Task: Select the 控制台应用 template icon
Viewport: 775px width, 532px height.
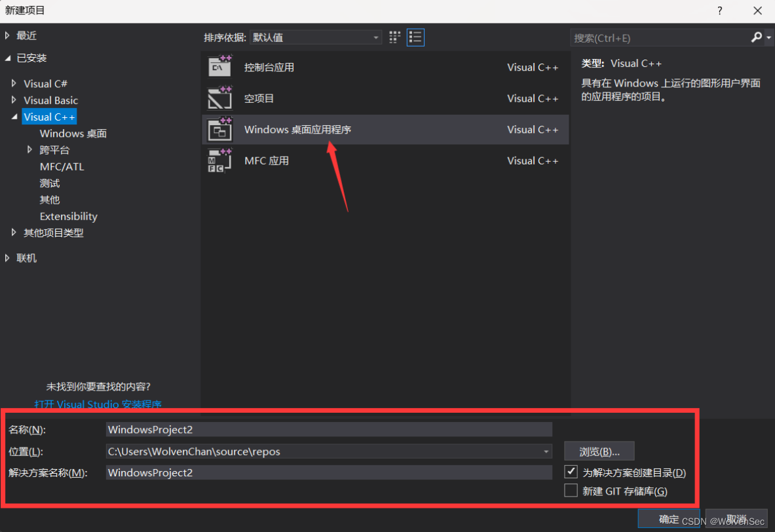Action: click(219, 67)
